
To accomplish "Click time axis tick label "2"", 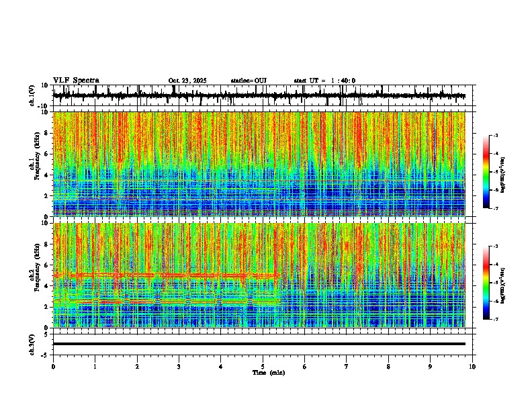I will click(x=137, y=367).
